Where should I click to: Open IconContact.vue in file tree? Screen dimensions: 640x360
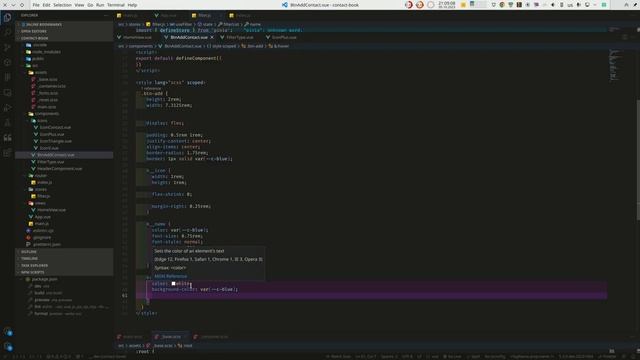[x=64, y=127]
